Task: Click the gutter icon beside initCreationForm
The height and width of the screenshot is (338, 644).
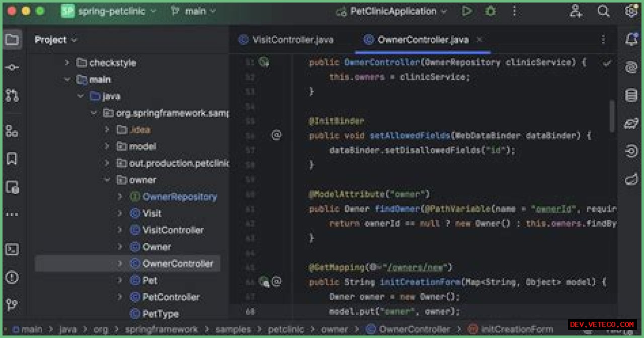Action: tap(264, 282)
